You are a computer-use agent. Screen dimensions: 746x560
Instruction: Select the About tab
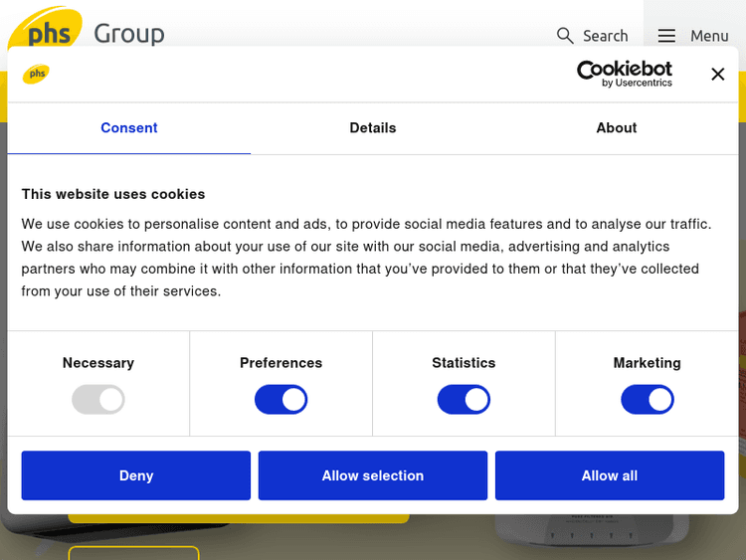pos(617,128)
